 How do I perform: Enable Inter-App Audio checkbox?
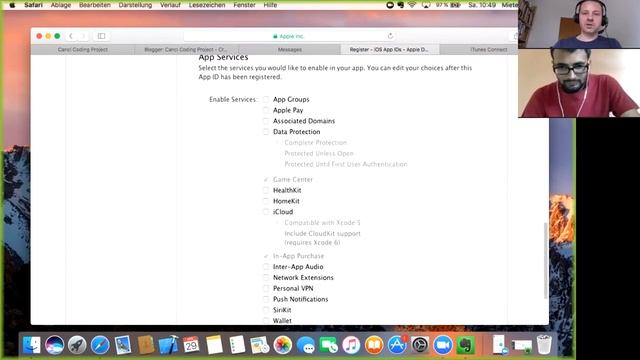[266, 267]
